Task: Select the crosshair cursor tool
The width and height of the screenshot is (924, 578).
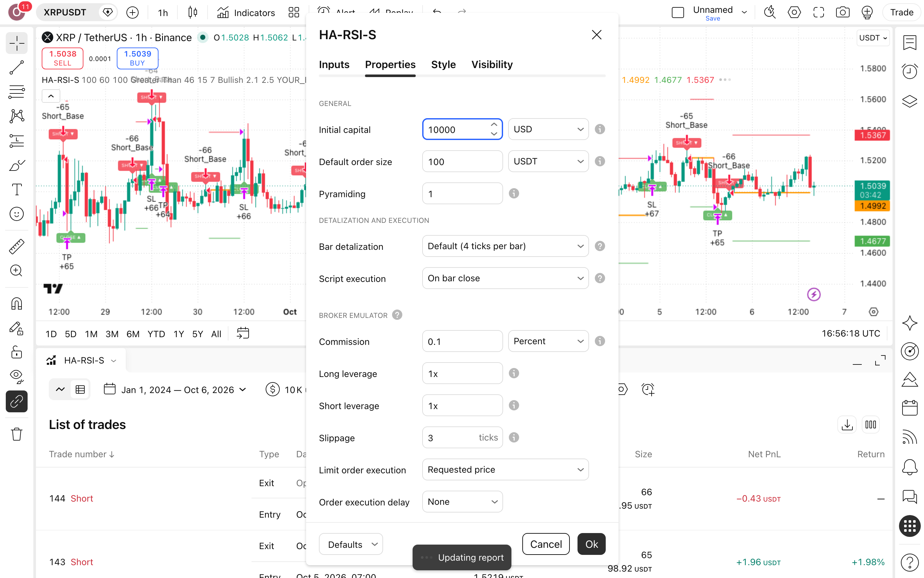Action: 16,43
